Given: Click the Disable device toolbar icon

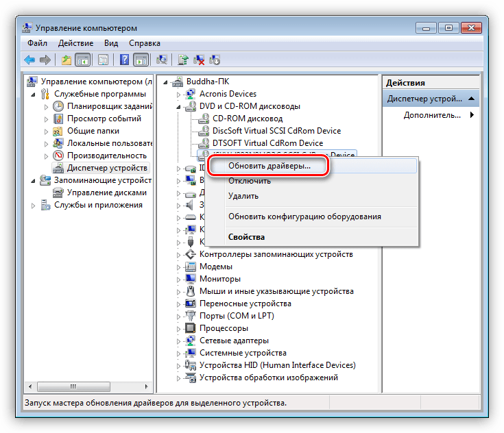Looking at the screenshot, I should point(215,60).
